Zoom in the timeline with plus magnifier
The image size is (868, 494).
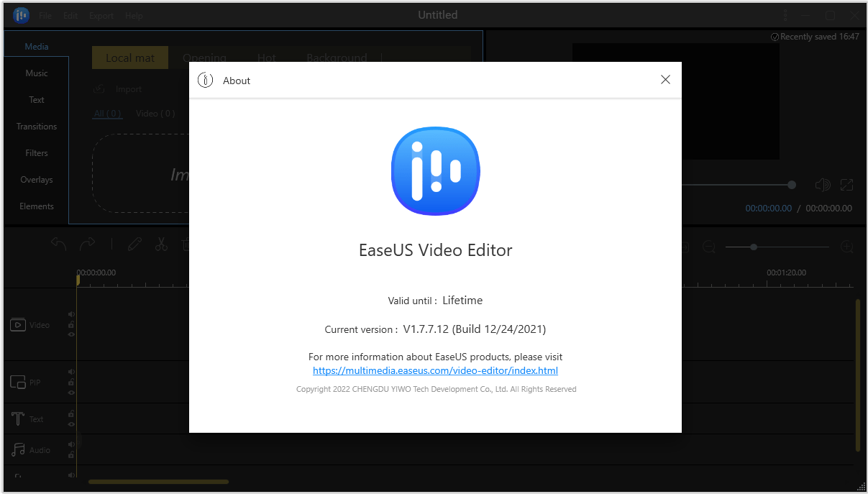coord(848,247)
